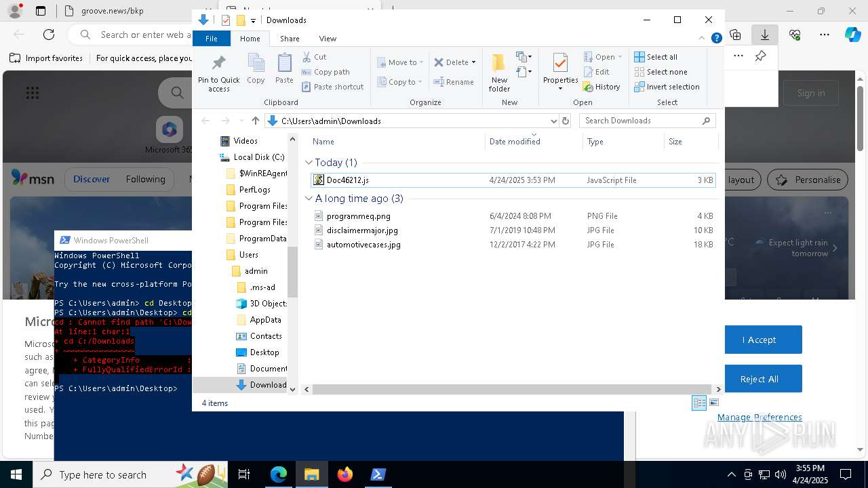Collapse the Today group
Image resolution: width=868 pixels, height=488 pixels.
point(309,163)
